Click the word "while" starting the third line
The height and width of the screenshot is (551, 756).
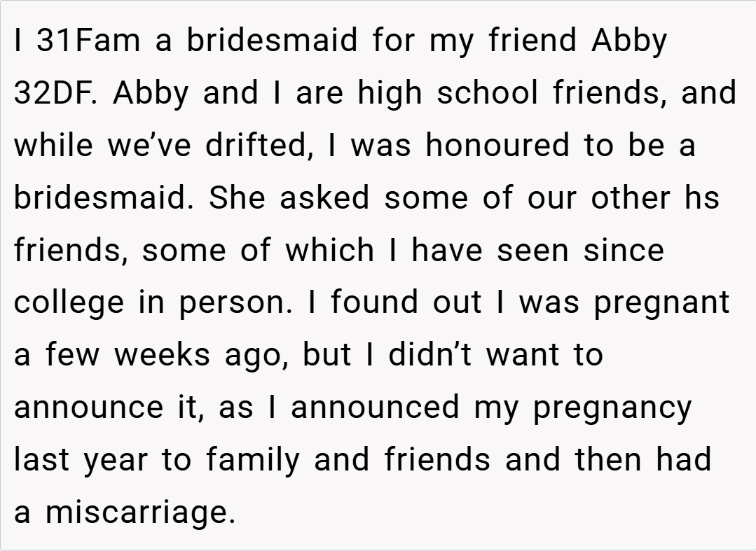[53, 145]
